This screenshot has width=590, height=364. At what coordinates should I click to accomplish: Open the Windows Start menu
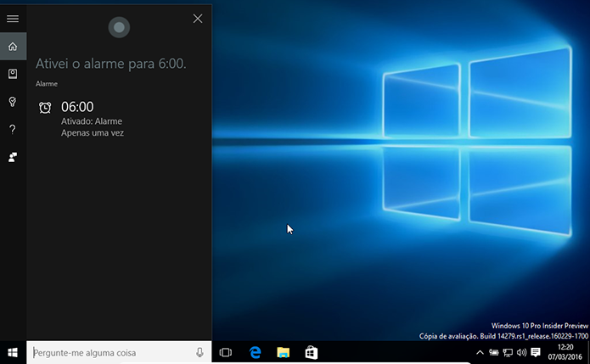(x=13, y=352)
